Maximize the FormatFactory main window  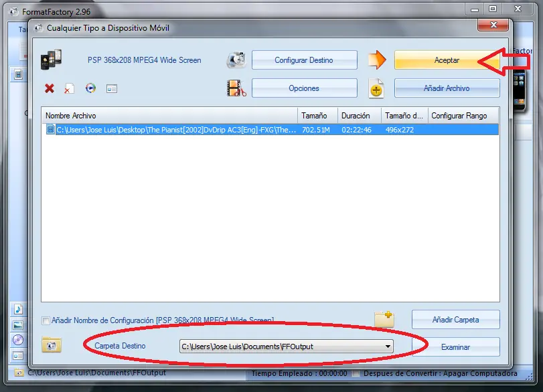[x=493, y=9]
